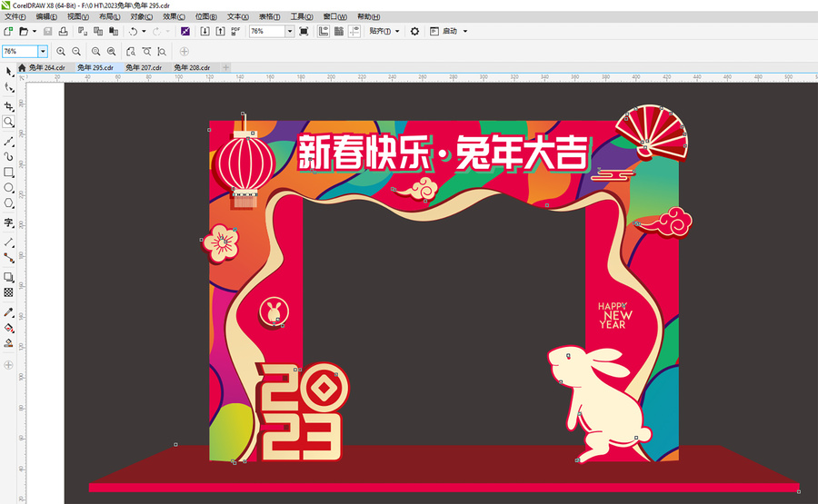Open Open-file dropdown arrow
818x504 pixels.
tap(35, 31)
